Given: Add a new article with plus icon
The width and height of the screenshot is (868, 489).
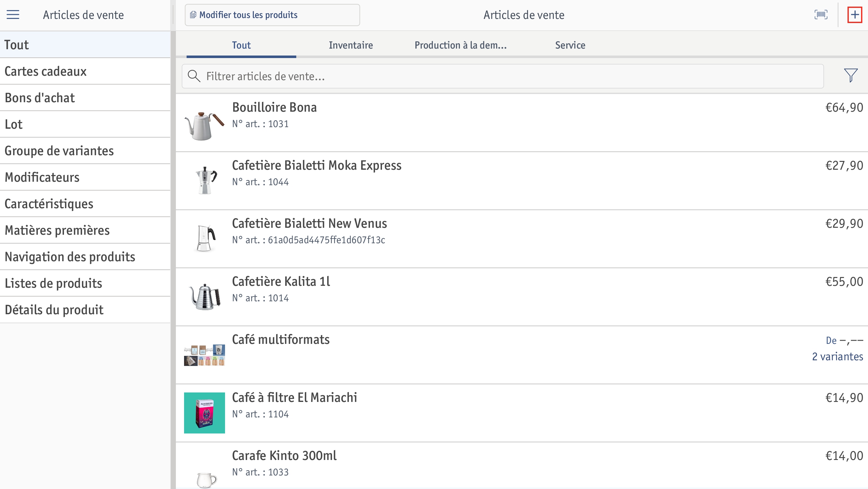Looking at the screenshot, I should [x=854, y=15].
